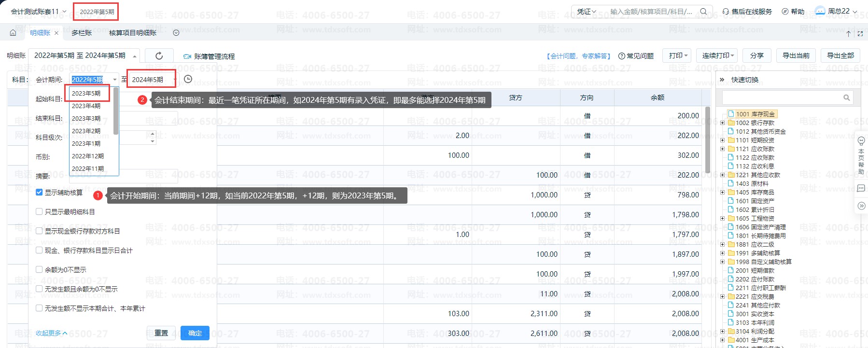Click the 重置 reset button
Viewport: 868px width, 348px height.
pos(161,333)
